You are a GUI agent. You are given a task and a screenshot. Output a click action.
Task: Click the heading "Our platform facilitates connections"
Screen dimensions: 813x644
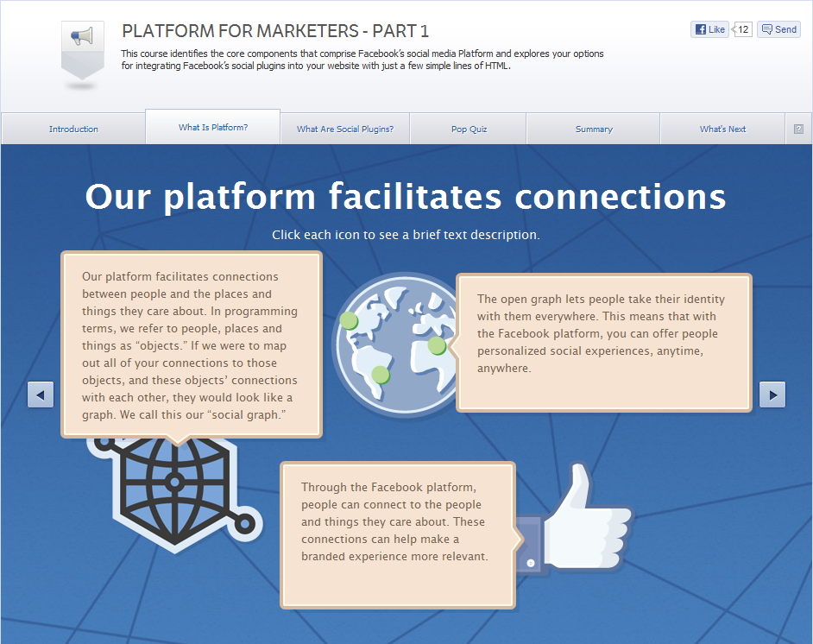coord(406,197)
